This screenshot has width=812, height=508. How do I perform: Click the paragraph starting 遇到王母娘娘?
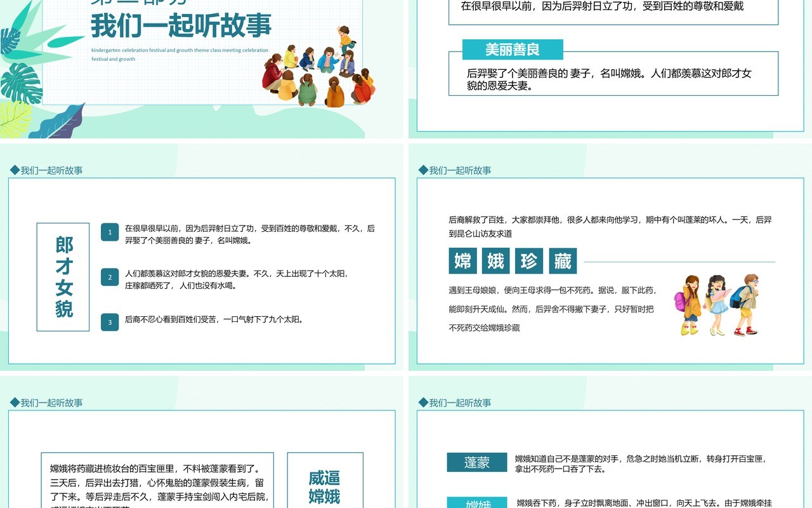click(553, 309)
